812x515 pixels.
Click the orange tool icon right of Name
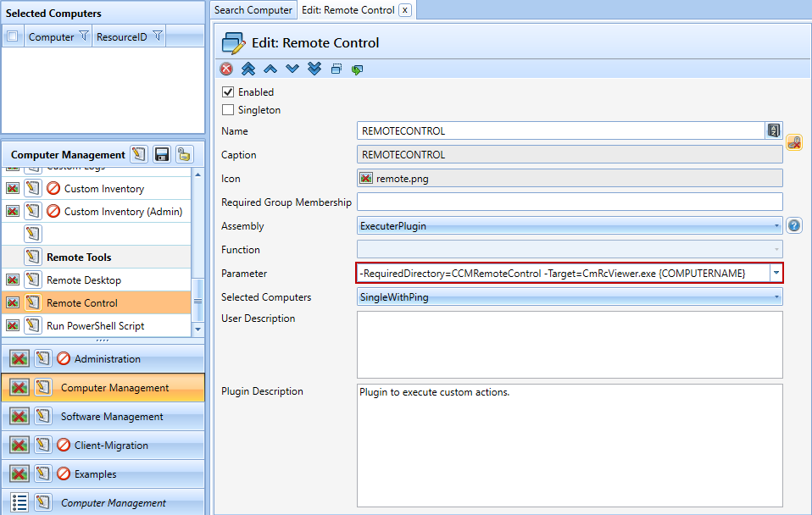(x=794, y=141)
